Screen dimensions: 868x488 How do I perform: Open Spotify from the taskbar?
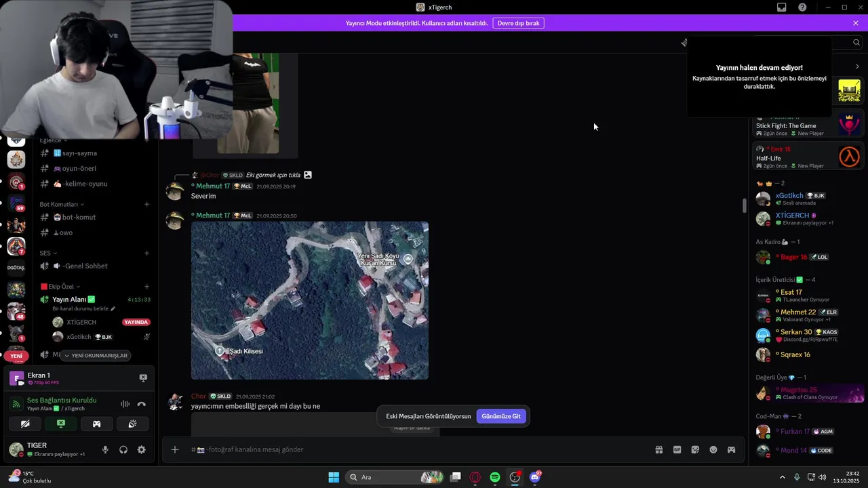pos(495,477)
